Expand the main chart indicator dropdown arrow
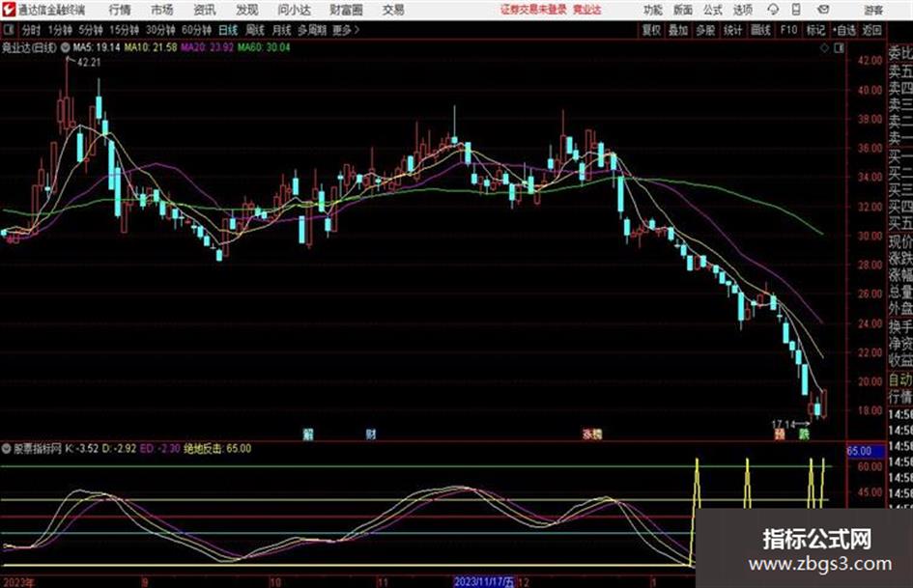Screen dimensions: 913x588 click(65, 47)
